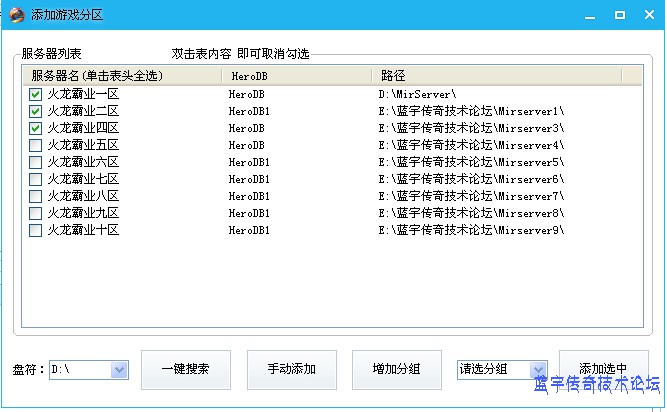This screenshot has height=412, width=667.
Task: Click the 手动添加 button
Action: point(292,370)
